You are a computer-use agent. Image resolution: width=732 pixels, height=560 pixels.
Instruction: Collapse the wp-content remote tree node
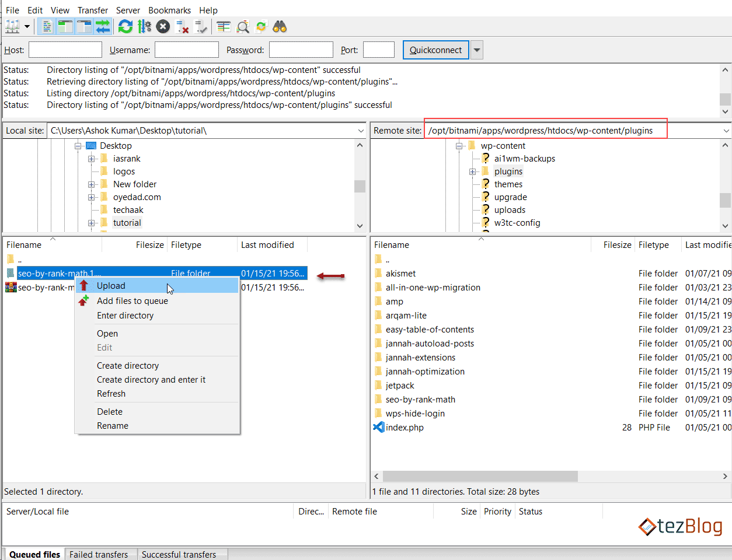459,146
